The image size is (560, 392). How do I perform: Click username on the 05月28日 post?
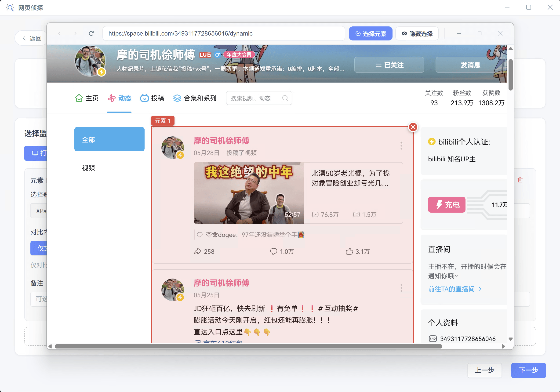(221, 141)
